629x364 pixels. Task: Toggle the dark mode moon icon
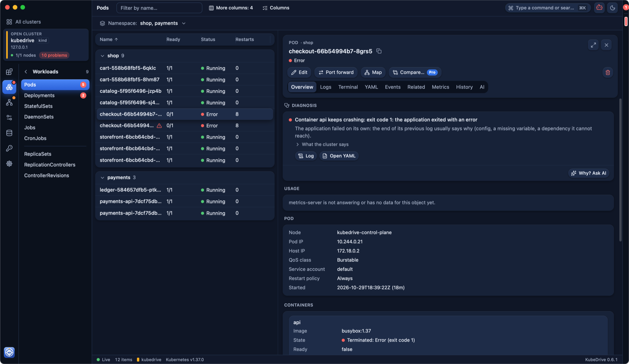pyautogui.click(x=613, y=8)
